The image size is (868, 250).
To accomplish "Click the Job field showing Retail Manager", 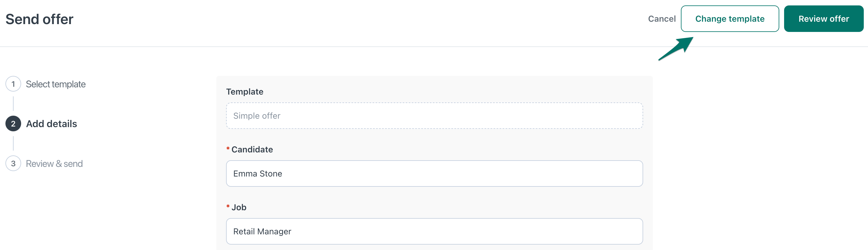I will (x=434, y=231).
